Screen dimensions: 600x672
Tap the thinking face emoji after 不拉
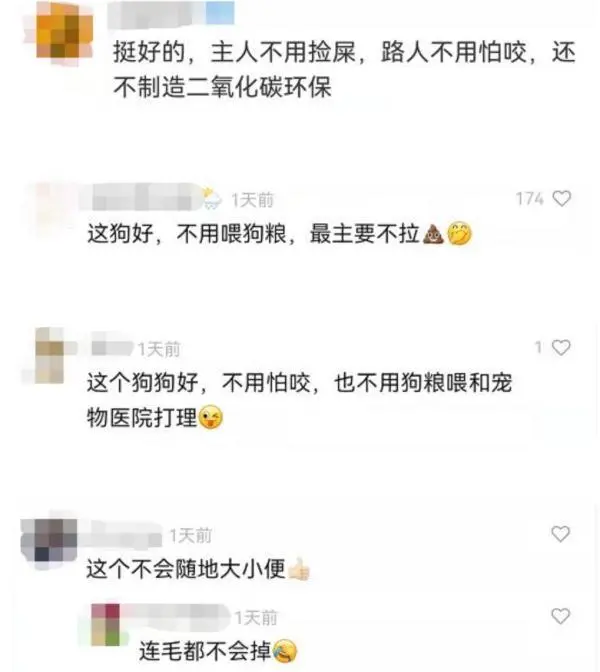tap(459, 234)
